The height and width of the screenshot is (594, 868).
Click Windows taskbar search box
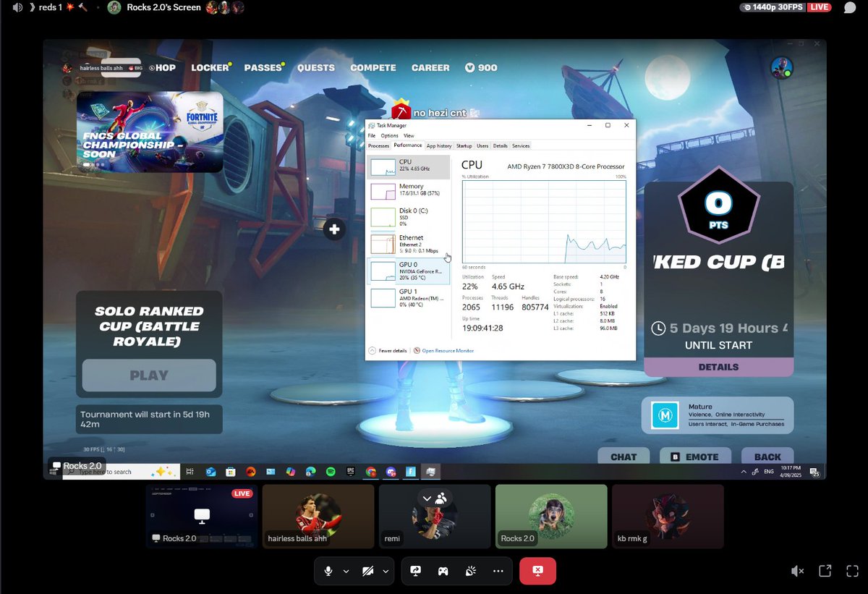(x=121, y=472)
